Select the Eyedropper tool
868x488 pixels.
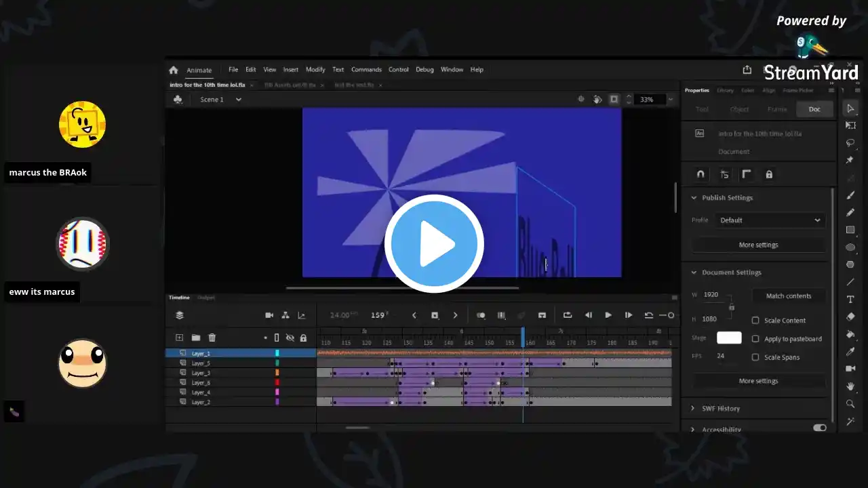coord(850,351)
